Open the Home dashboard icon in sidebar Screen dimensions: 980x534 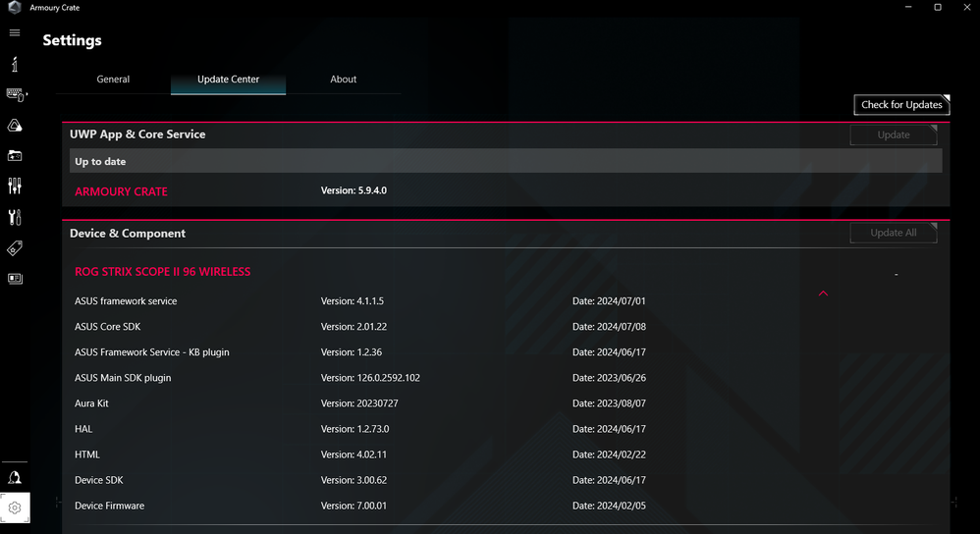point(15,64)
